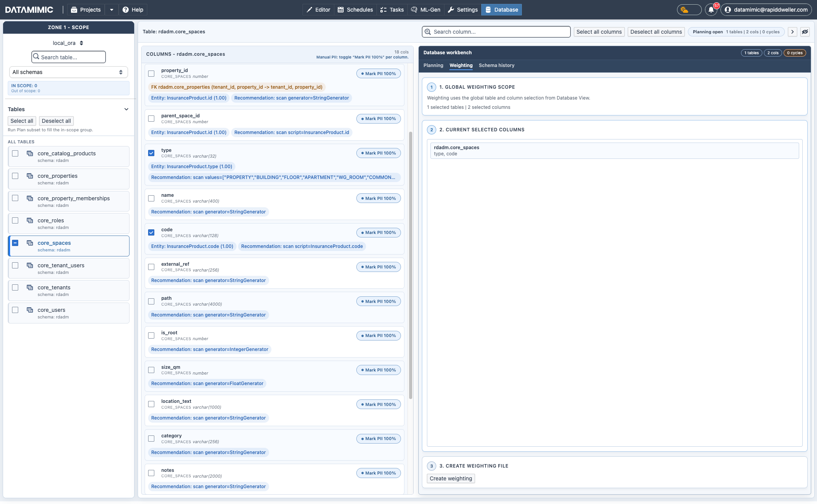Click the Create weighting button
The image size is (817, 504).
click(x=450, y=478)
